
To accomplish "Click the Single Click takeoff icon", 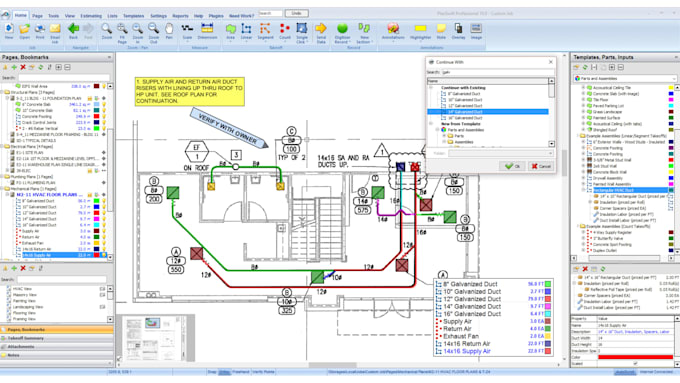I will (302, 29).
